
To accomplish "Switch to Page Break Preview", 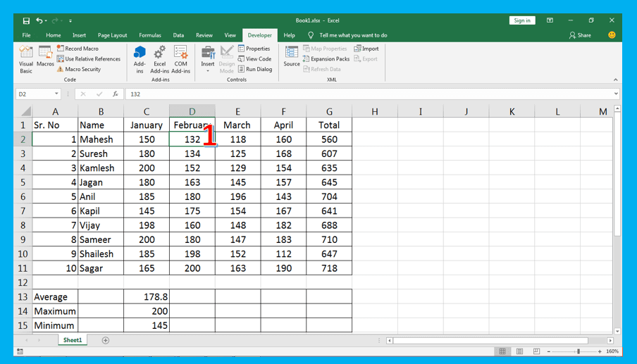I will tap(537, 351).
